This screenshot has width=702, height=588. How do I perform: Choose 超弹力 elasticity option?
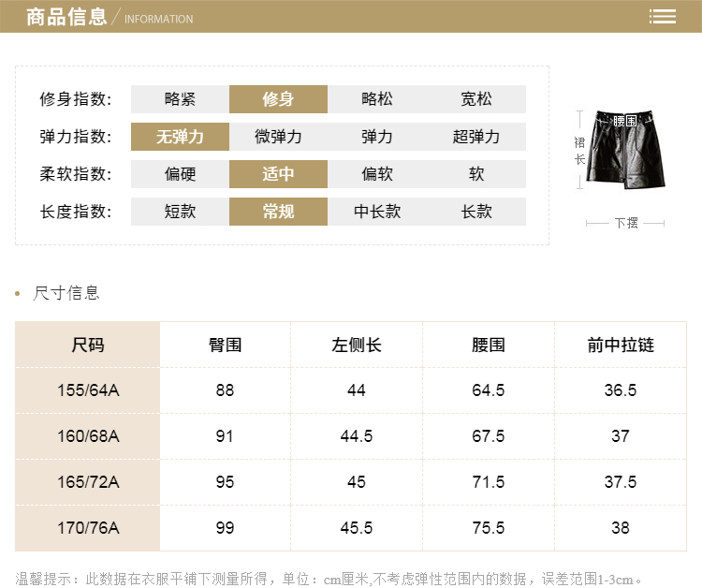[476, 137]
